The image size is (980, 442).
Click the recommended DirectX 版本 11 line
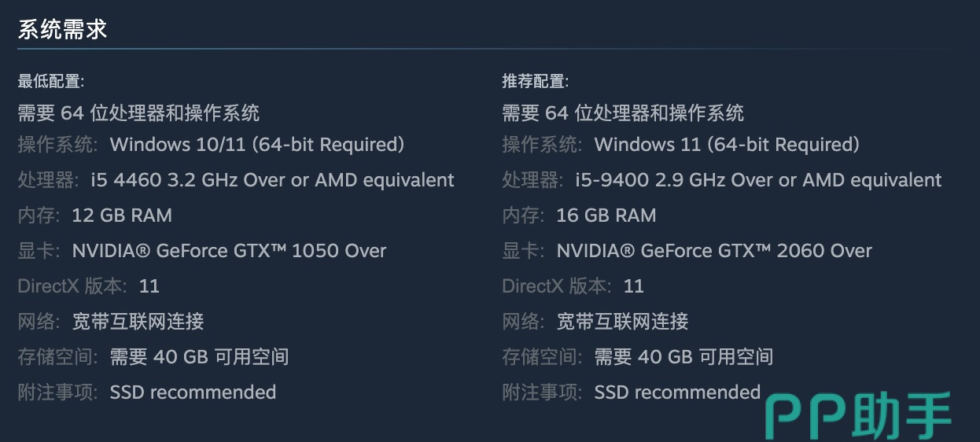573,286
